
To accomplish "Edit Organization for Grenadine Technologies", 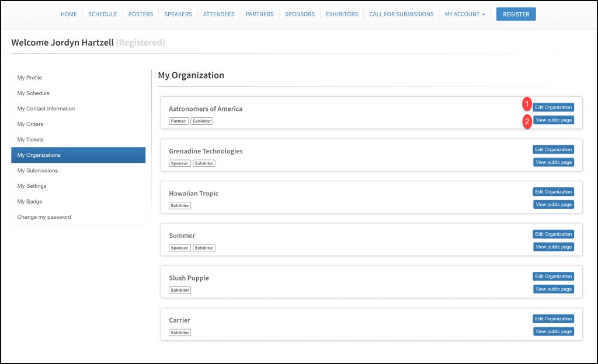I will 553,150.
